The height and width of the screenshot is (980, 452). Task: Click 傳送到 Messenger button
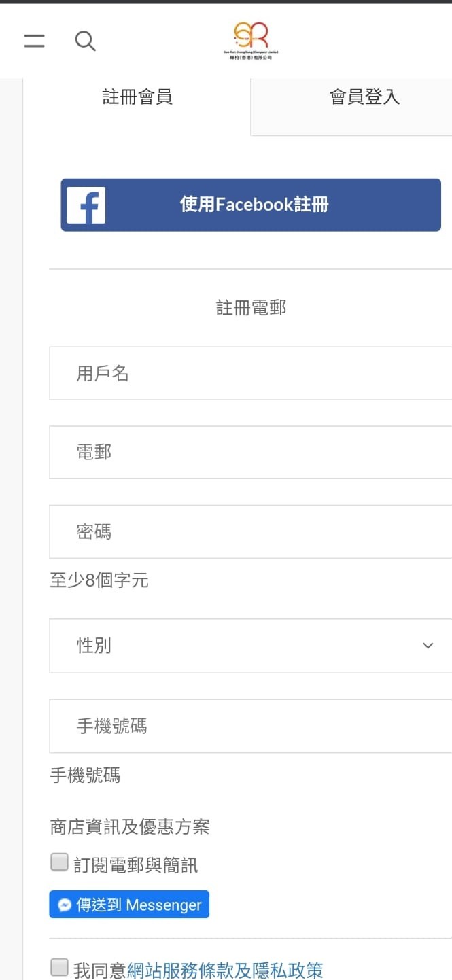[x=129, y=905]
